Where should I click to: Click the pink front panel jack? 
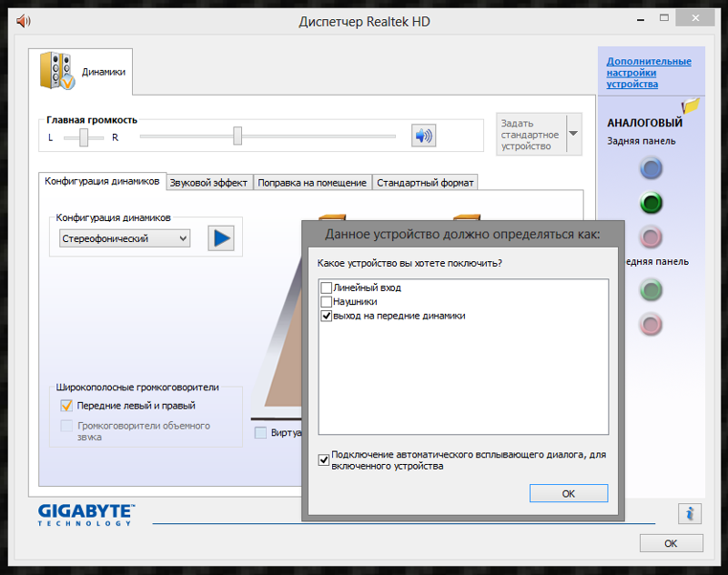[651, 325]
